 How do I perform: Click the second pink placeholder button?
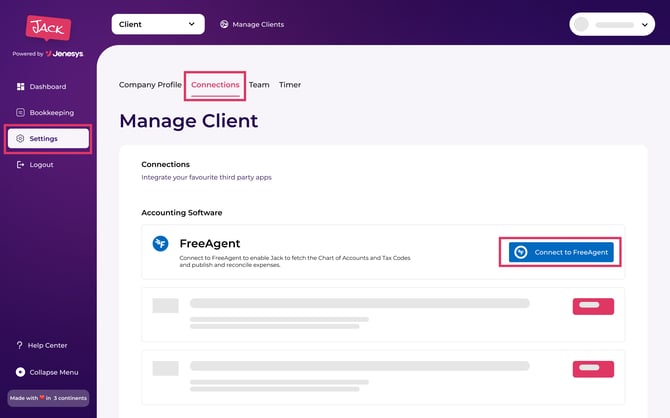[x=593, y=369]
